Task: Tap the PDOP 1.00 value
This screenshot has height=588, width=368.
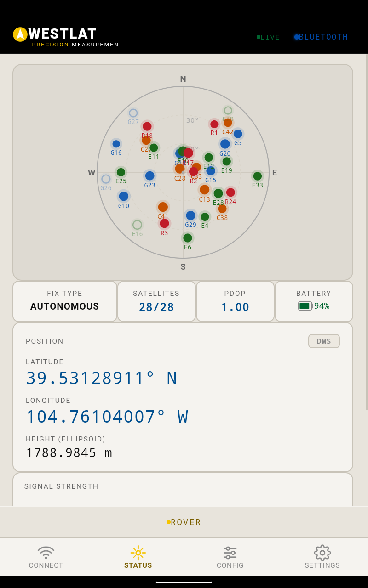Action: point(235,307)
